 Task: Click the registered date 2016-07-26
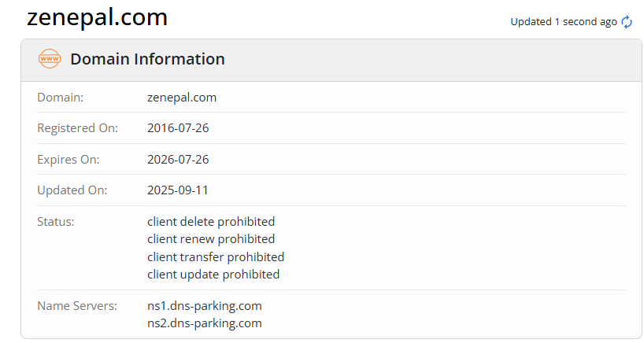coord(178,128)
